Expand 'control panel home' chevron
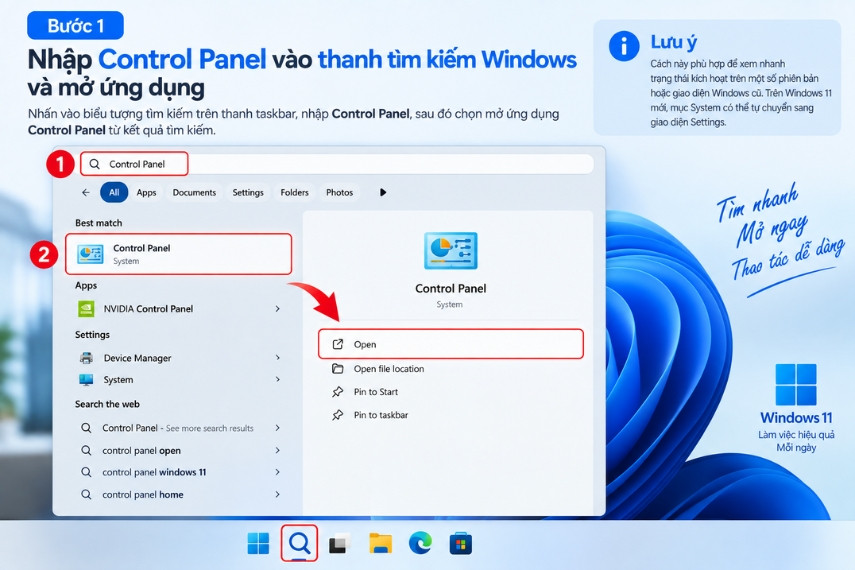 (278, 495)
